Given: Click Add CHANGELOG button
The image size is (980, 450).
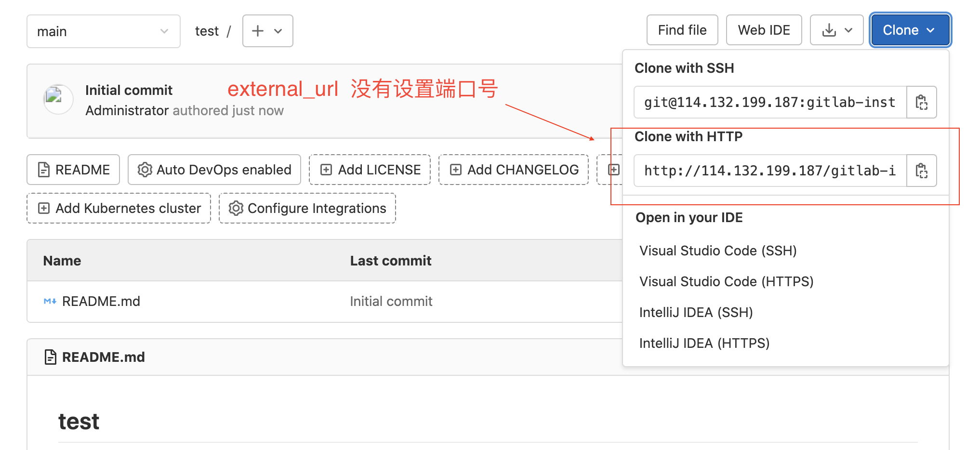Looking at the screenshot, I should [514, 170].
